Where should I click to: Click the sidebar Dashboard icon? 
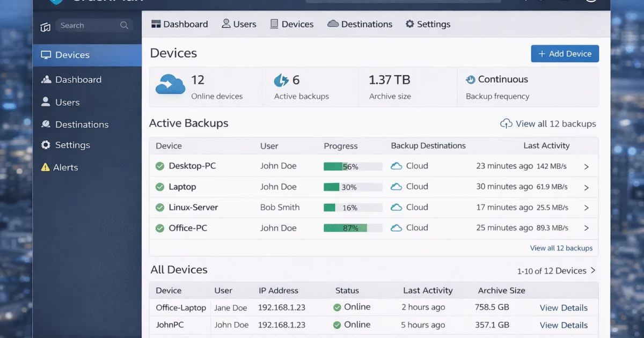tap(46, 79)
